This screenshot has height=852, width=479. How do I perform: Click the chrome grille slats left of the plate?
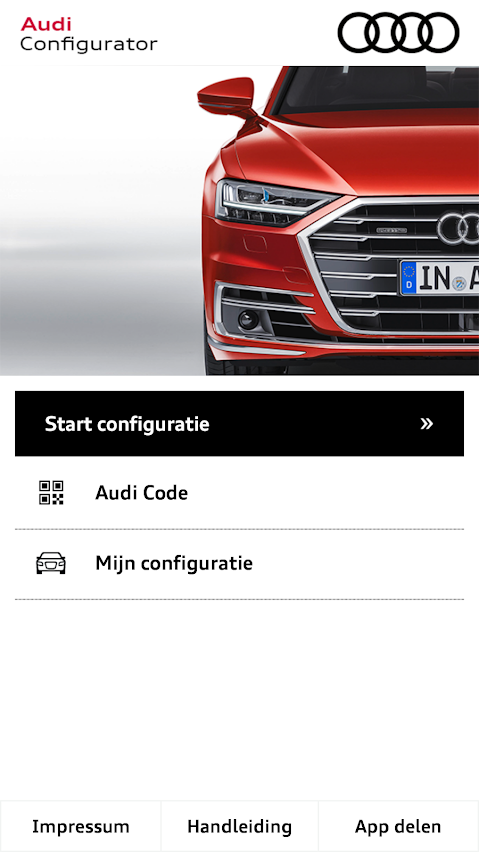click(x=356, y=266)
